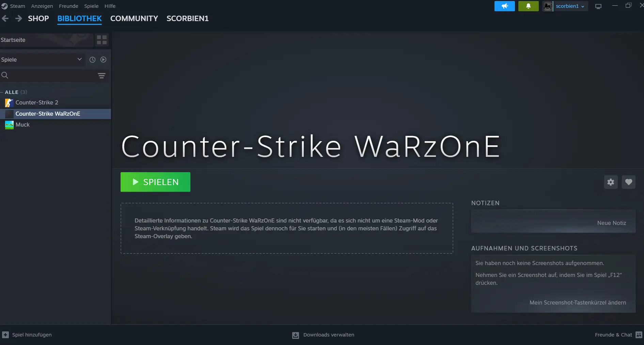
Task: Open the Steam menu
Action: pos(17,6)
